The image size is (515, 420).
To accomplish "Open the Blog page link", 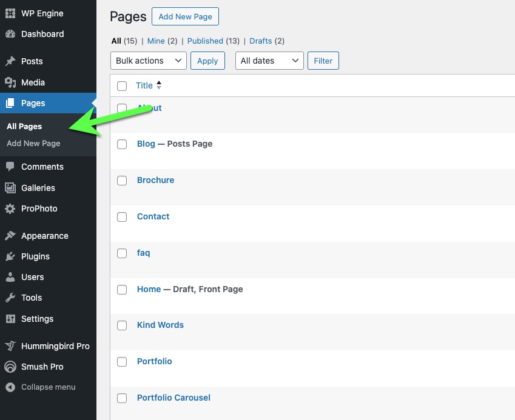I will [x=146, y=144].
